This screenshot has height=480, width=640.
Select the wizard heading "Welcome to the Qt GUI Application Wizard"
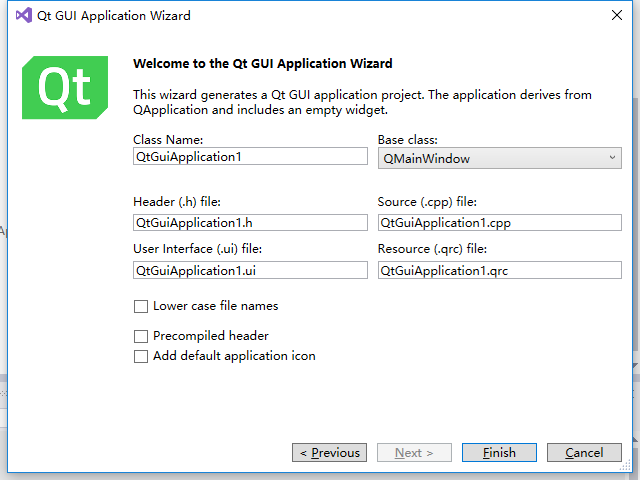point(263,64)
